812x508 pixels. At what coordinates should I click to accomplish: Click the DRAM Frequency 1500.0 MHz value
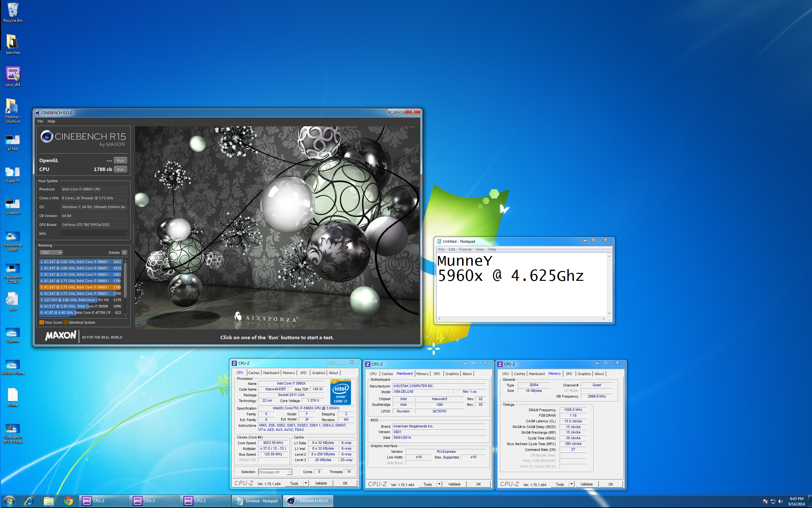click(573, 410)
